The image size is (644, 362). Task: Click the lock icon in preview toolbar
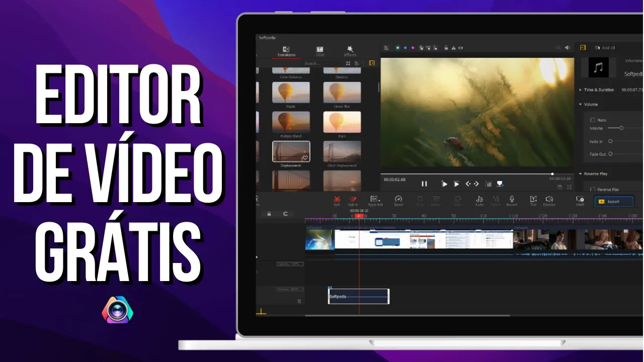click(x=446, y=48)
